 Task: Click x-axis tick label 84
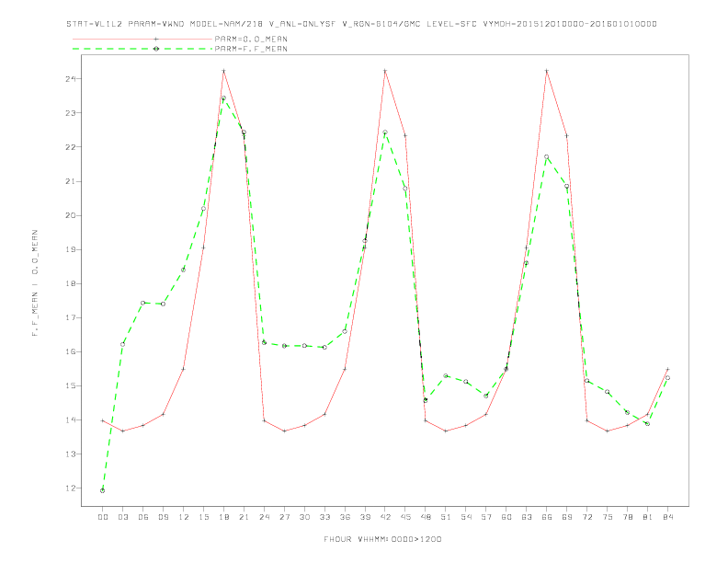coord(667,517)
